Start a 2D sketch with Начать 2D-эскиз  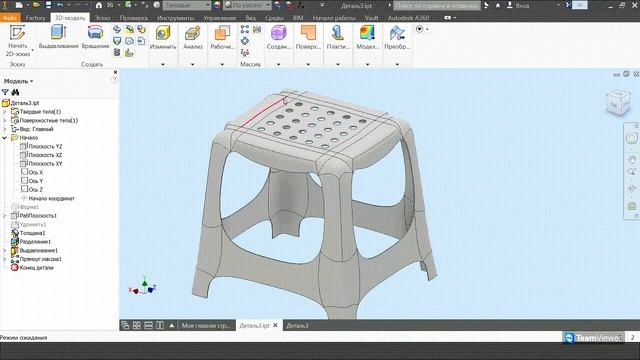point(18,41)
